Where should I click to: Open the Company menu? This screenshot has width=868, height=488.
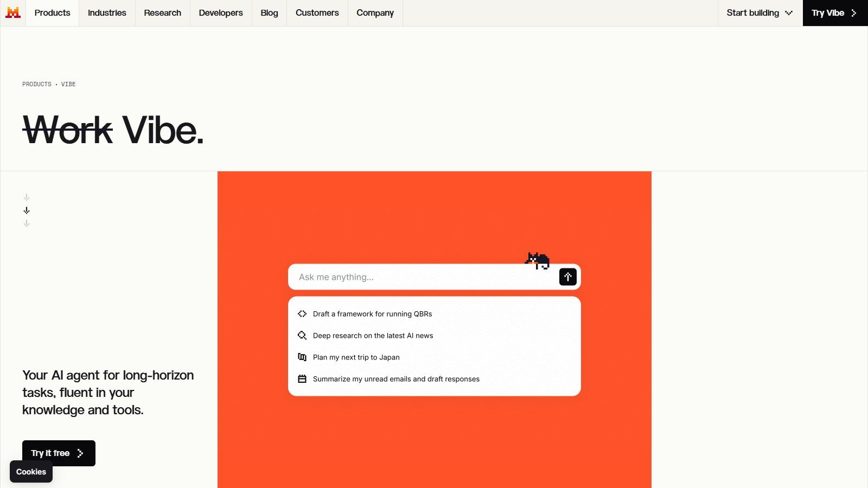coord(375,13)
